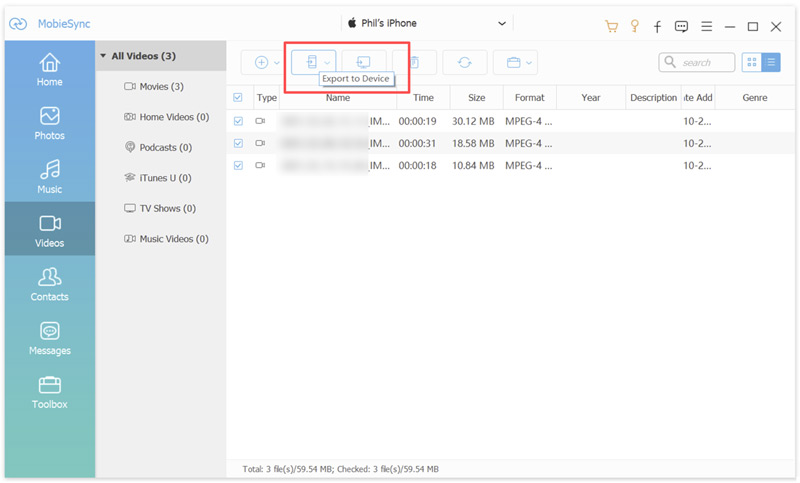This screenshot has width=800, height=483.
Task: Toggle the select-all checkbox in header
Action: click(238, 98)
